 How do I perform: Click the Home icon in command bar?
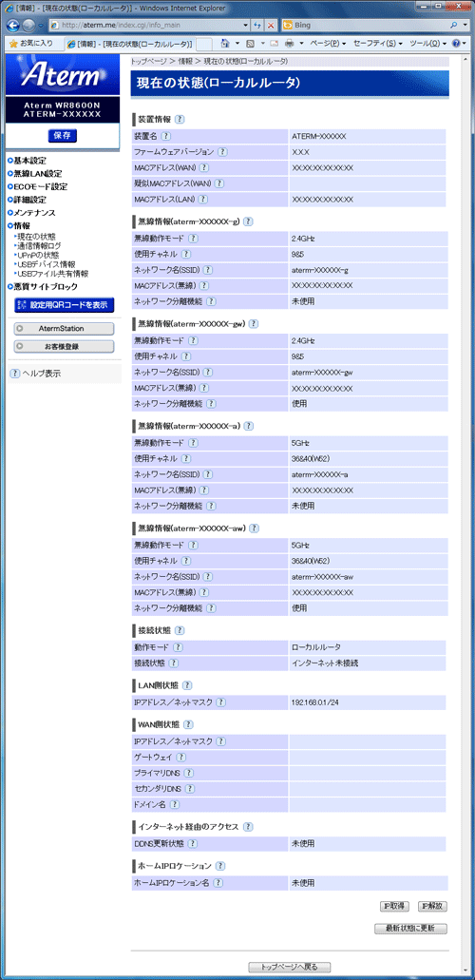226,44
